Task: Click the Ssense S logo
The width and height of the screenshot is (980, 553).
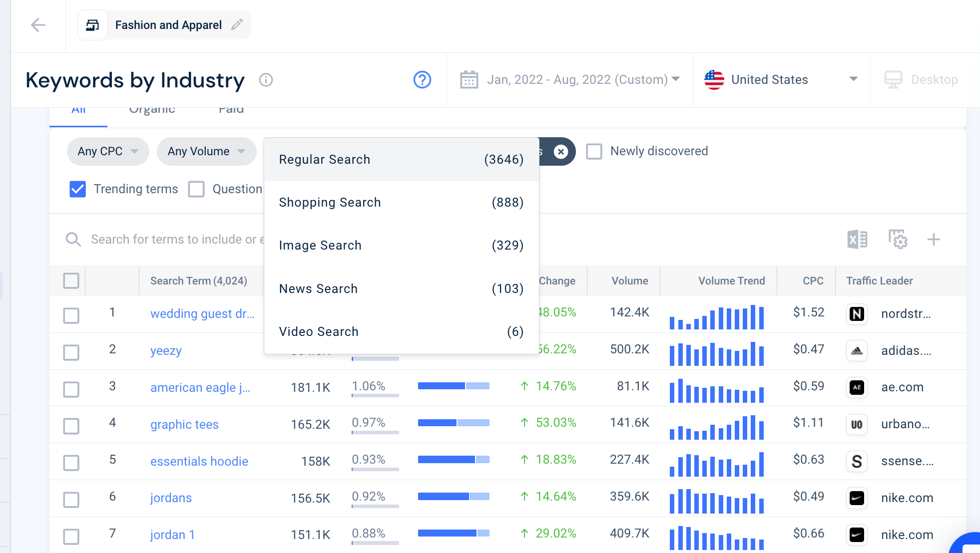Action: click(857, 461)
